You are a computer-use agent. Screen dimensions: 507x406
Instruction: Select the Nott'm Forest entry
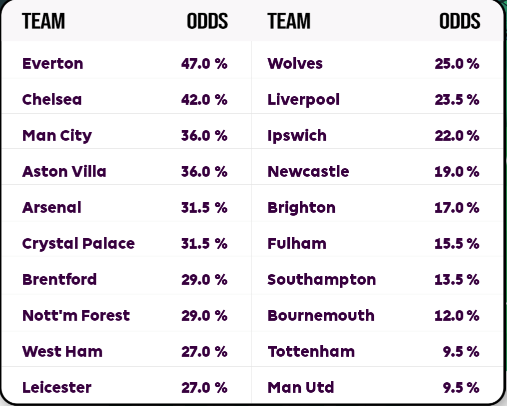[x=126, y=315]
